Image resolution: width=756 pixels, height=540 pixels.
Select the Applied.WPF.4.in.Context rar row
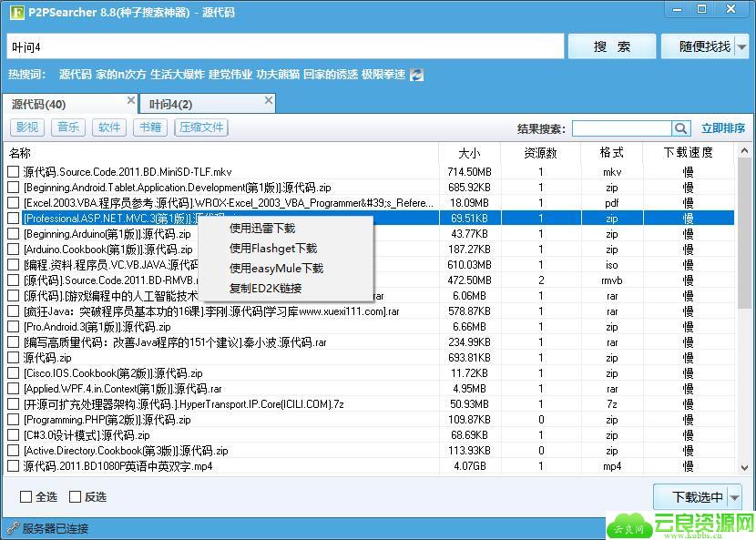pos(369,389)
